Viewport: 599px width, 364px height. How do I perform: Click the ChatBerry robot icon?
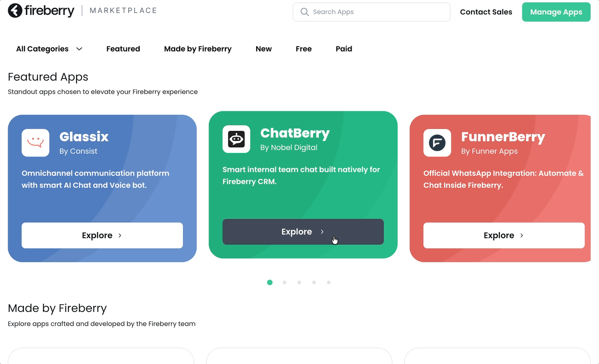coord(236,139)
